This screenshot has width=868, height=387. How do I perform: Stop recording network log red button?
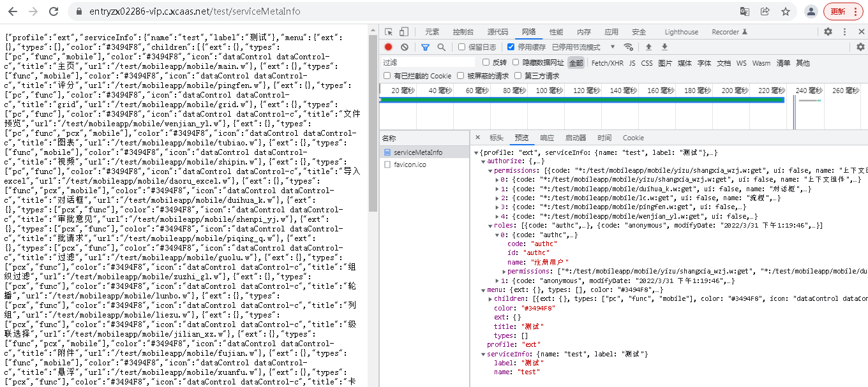click(388, 47)
